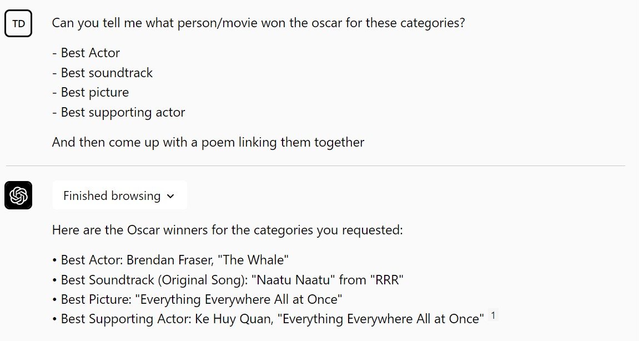The width and height of the screenshot is (644, 341).
Task: Click the user's Oscar question text
Action: 258,23
